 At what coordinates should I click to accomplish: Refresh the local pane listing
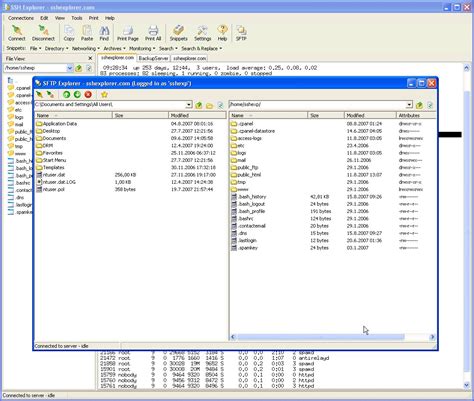pyautogui.click(x=220, y=105)
